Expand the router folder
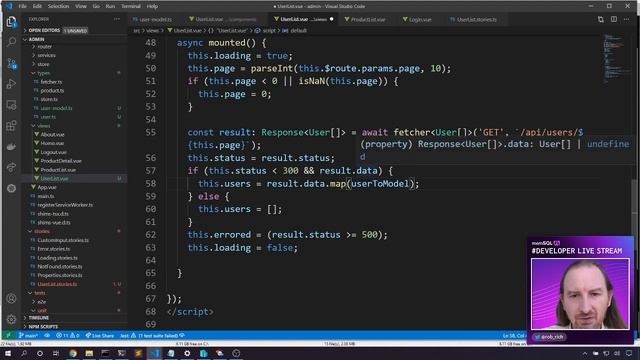This screenshot has width=640, height=360. coord(45,47)
